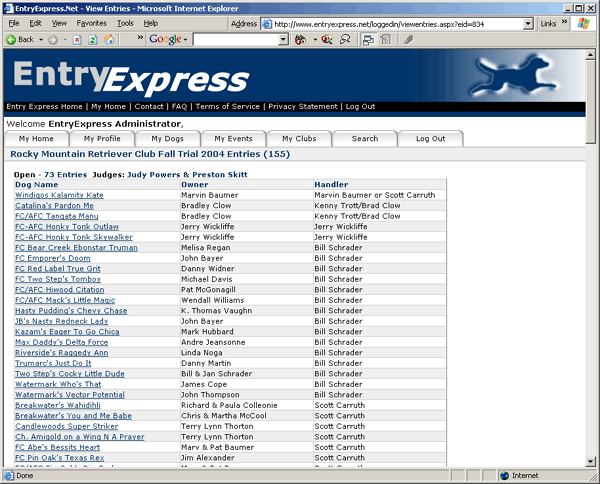This screenshot has height=484, width=600.
Task: Open the Favorites menu
Action: (91, 23)
